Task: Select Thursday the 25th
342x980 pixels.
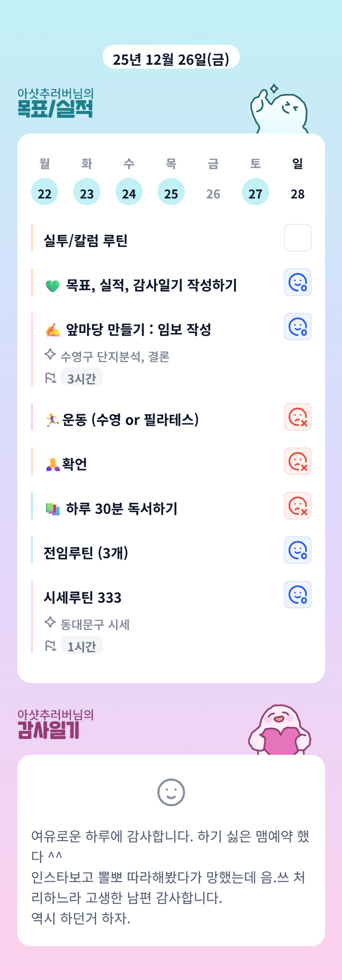Action: point(171,192)
